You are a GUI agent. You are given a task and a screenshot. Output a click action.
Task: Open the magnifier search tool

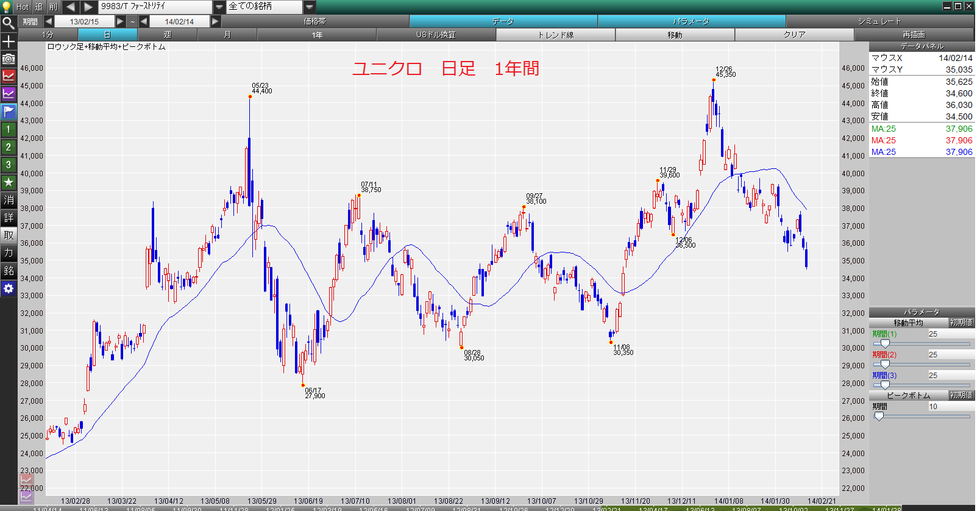point(9,23)
